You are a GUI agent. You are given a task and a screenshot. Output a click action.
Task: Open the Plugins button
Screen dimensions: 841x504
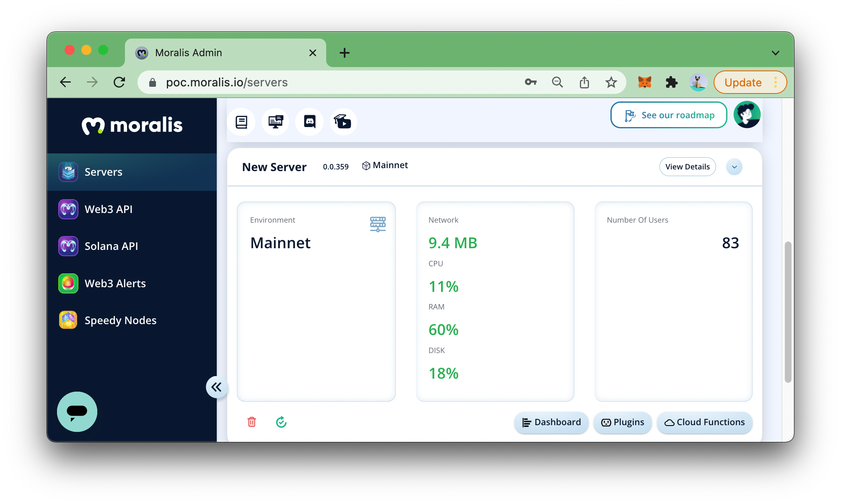(623, 422)
